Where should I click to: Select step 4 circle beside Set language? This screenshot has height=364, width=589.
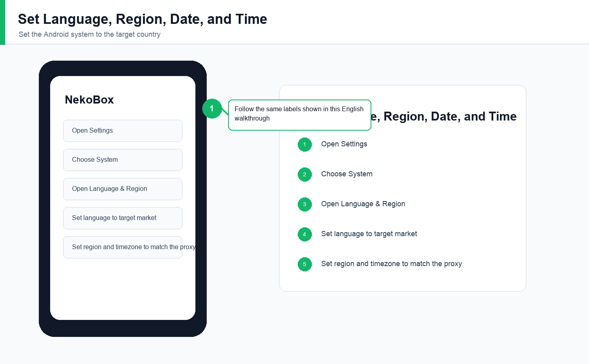305,234
